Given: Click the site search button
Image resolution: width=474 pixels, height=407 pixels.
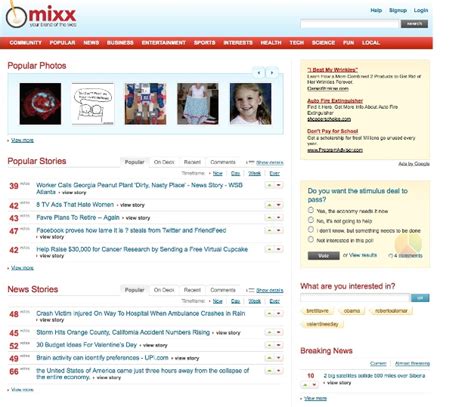Looking at the screenshot, I should [x=414, y=24].
